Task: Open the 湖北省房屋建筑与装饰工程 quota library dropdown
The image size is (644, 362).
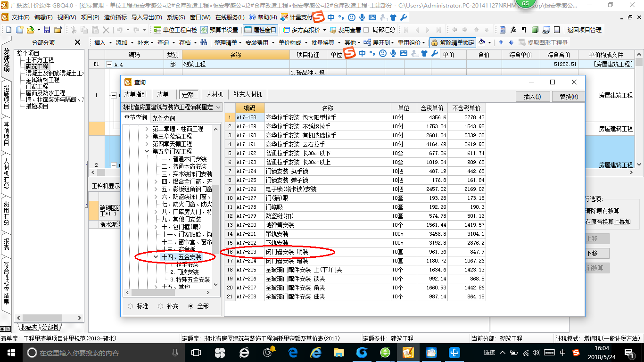Action: [218, 107]
